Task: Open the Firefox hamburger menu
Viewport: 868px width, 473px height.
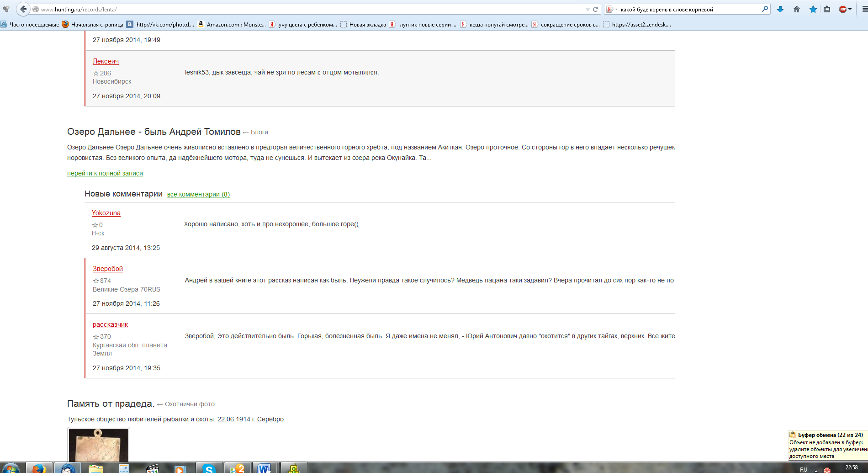Action: [x=864, y=9]
